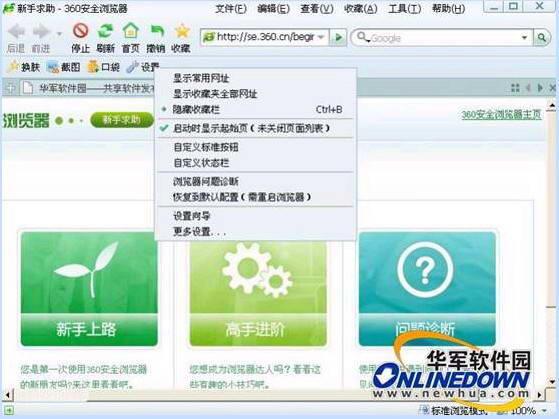The image size is (559, 419).
Task: Select 更多设置... menu entry
Action: click(x=255, y=232)
